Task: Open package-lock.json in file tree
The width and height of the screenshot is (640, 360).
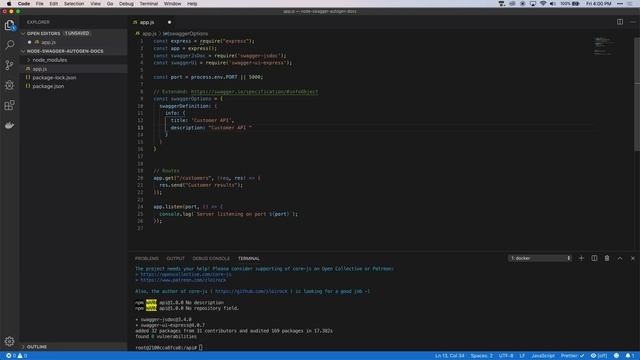Action: coord(54,78)
